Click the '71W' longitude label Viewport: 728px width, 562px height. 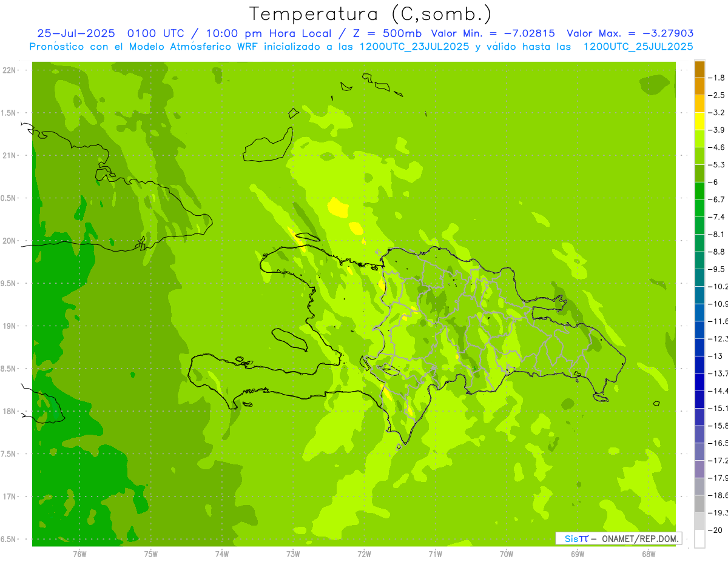click(x=435, y=554)
